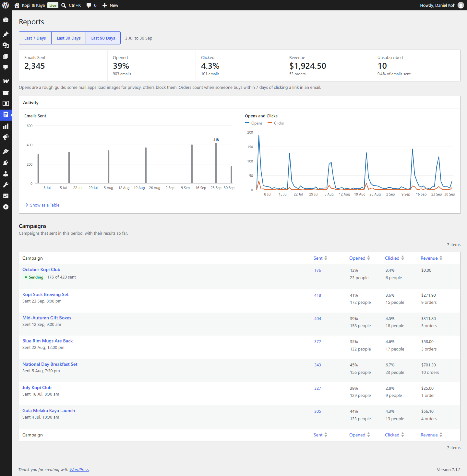This screenshot has width=467, height=476.
Task: Click the Clicks legend color marker
Action: 270,123
